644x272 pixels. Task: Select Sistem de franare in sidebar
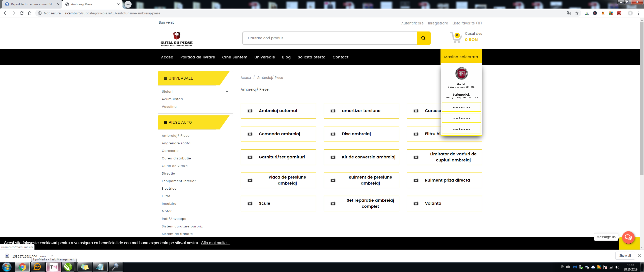(x=177, y=234)
